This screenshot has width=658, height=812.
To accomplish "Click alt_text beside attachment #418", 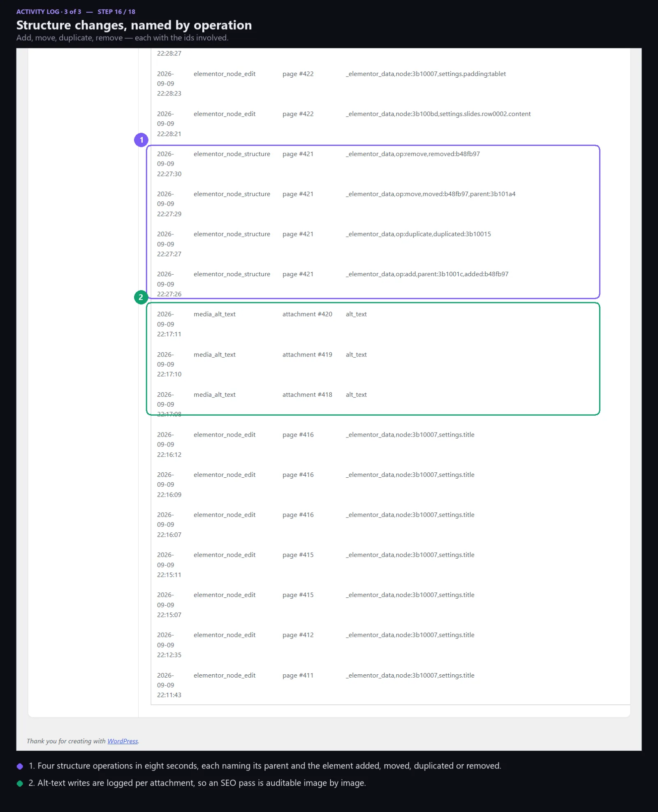I will click(356, 394).
